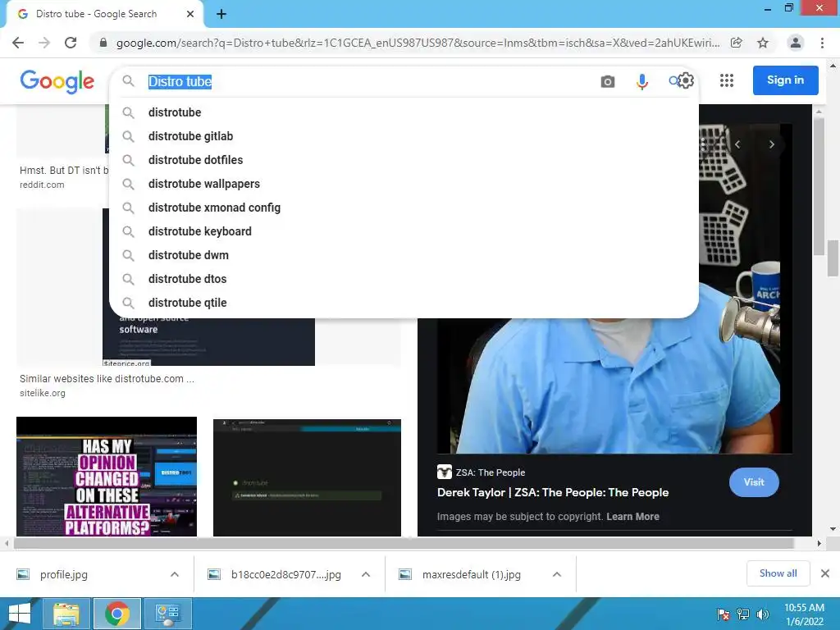Click the Action Center flag icon
The width and height of the screenshot is (840, 630).
(724, 614)
